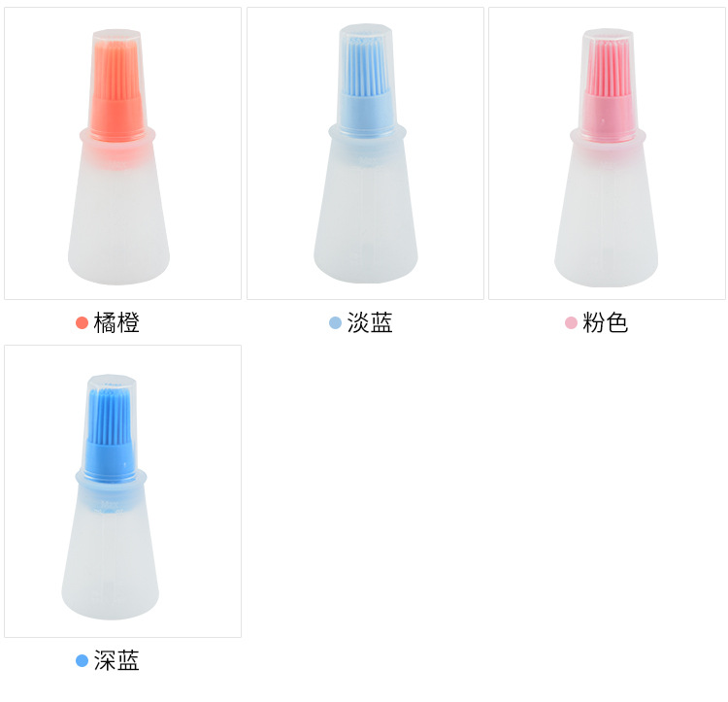The height and width of the screenshot is (702, 728).
Task: Click the 深蓝 label text
Action: 116,660
